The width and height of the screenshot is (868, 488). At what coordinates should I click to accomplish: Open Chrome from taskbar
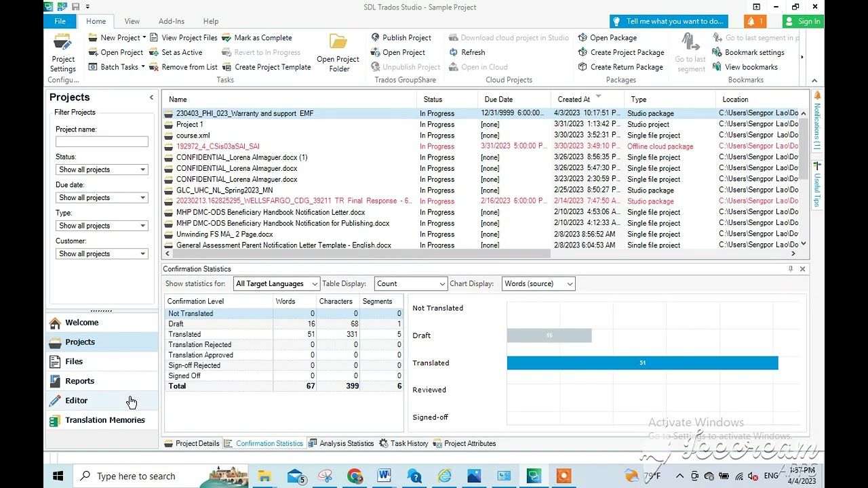point(355,476)
